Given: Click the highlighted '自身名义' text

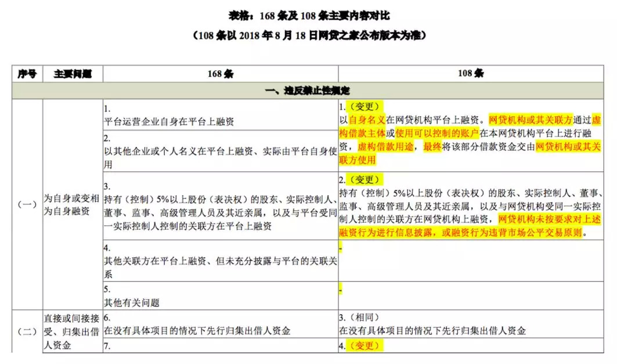Looking at the screenshot, I should [x=367, y=120].
